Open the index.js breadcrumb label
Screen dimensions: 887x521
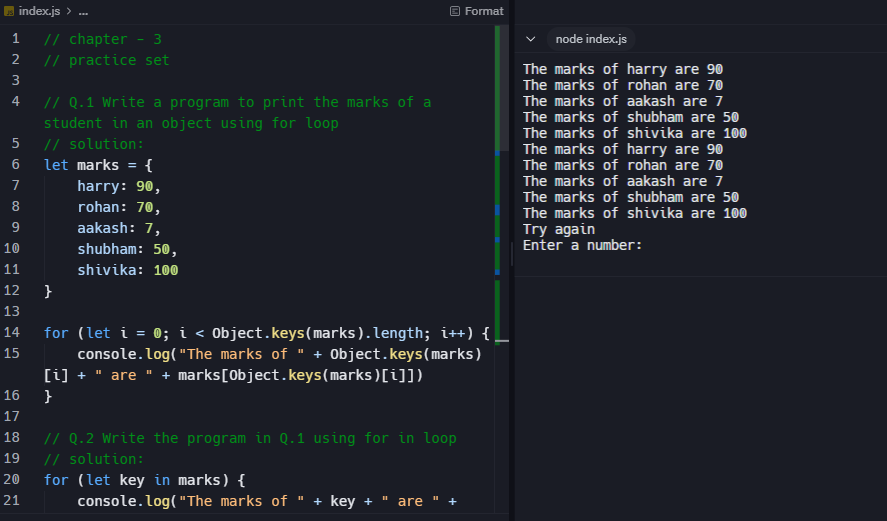tap(39, 11)
